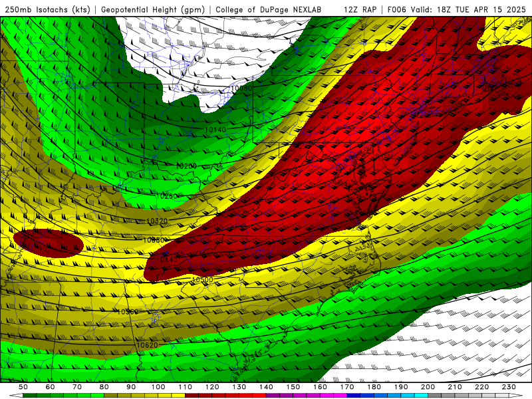Click the 10140 height contour label
The height and width of the screenshot is (399, 532).
(x=215, y=130)
